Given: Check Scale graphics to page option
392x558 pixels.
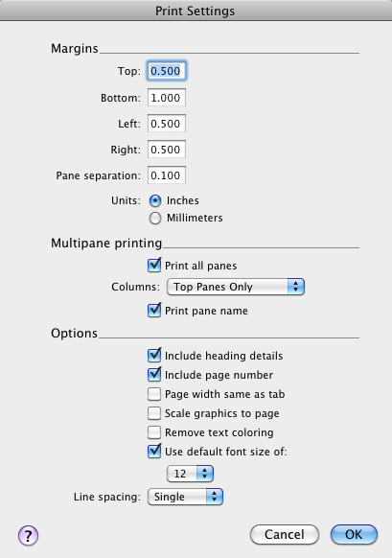Looking at the screenshot, I should click(x=154, y=413).
